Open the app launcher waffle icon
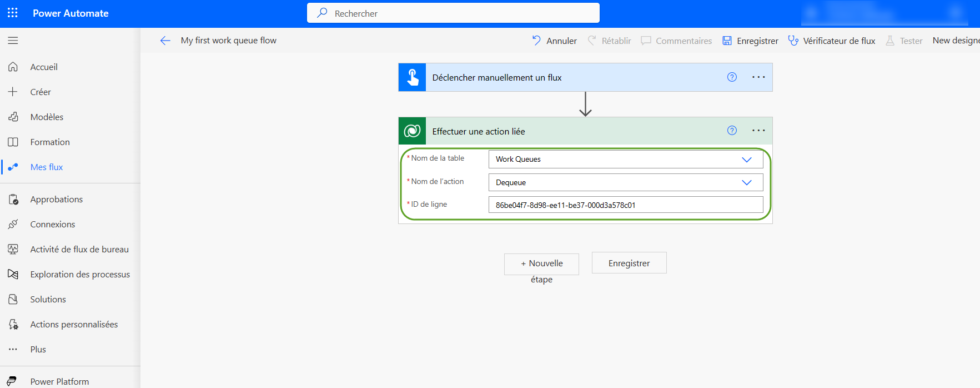This screenshot has width=980, height=388. (13, 13)
